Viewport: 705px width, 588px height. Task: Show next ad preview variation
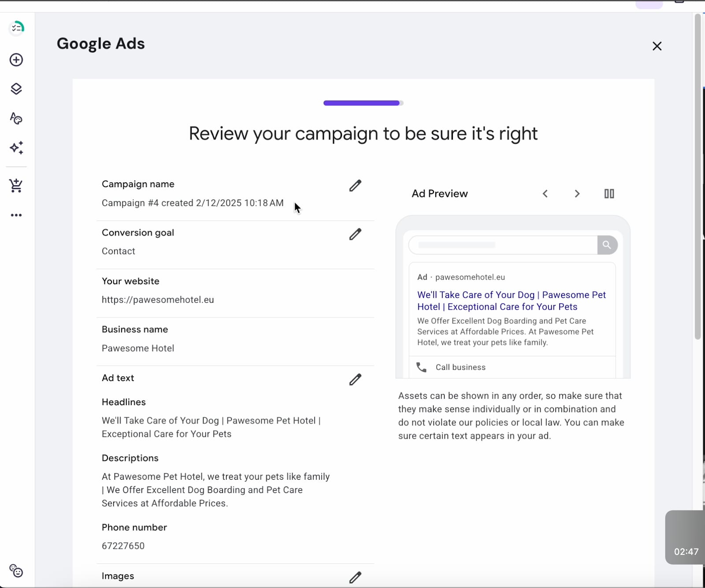tap(577, 194)
